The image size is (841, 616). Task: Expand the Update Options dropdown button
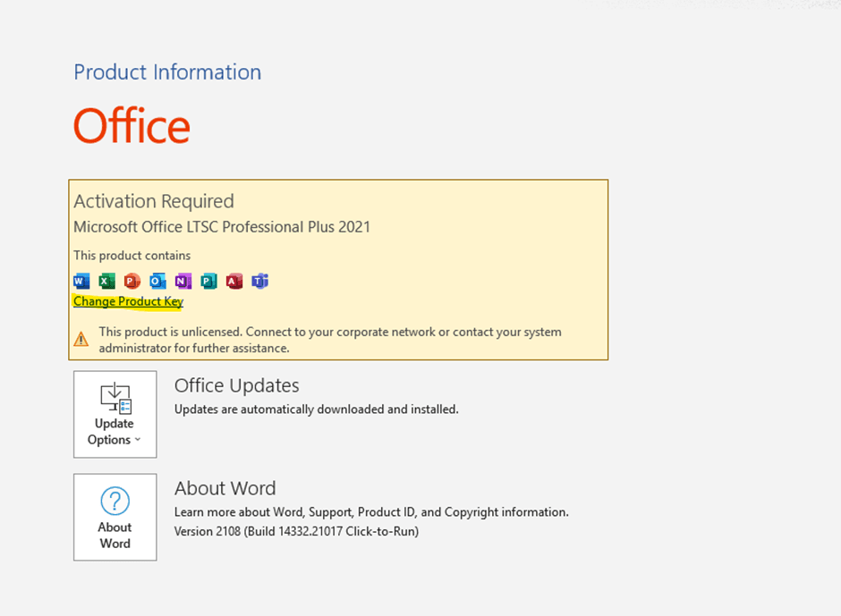click(115, 414)
